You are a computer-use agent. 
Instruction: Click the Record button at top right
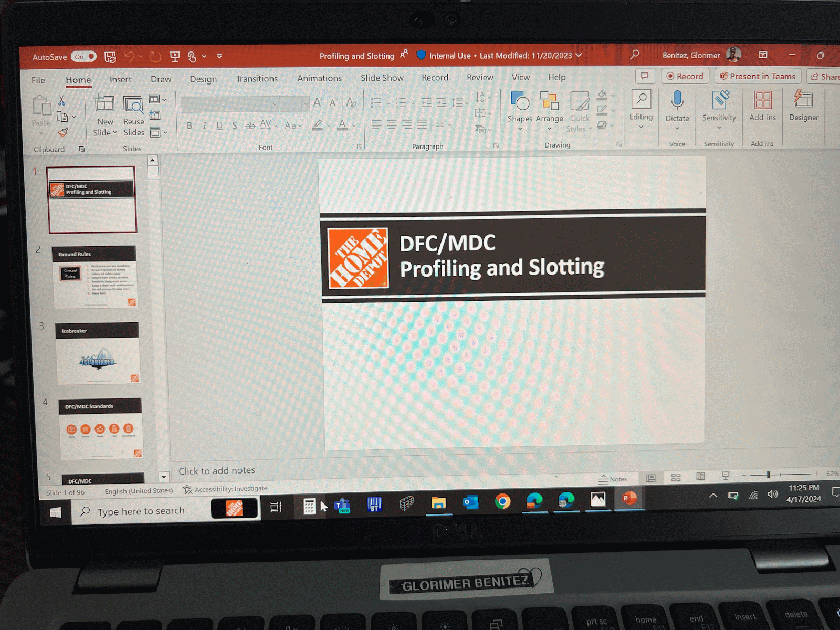(685, 76)
